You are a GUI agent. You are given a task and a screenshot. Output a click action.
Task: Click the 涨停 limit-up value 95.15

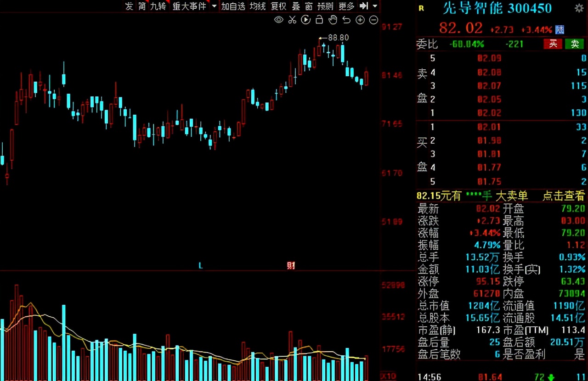click(488, 281)
